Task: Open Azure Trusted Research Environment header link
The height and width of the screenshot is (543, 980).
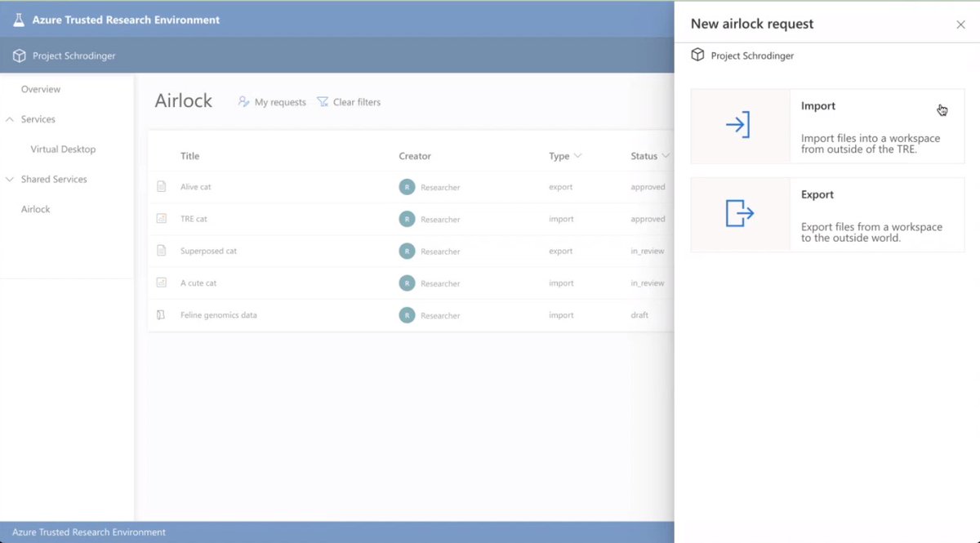Action: point(126,20)
